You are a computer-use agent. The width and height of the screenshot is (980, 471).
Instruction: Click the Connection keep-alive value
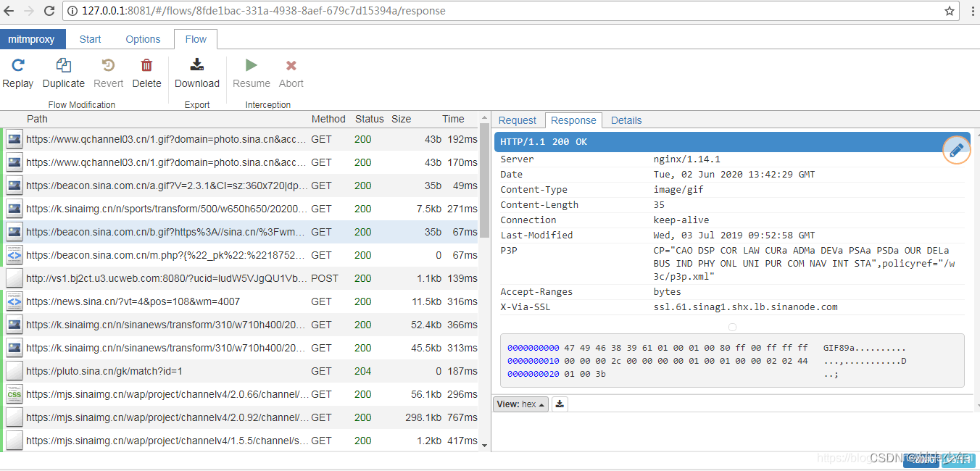(681, 220)
